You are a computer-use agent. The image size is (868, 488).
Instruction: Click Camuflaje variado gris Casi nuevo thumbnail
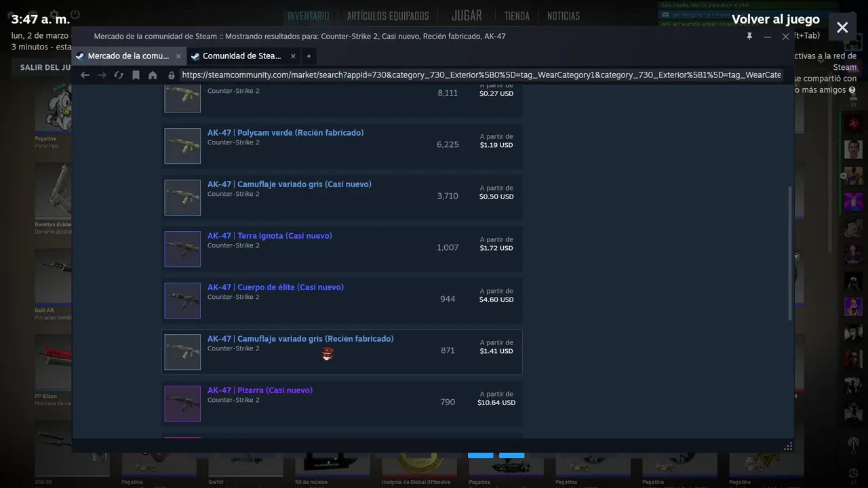[x=182, y=197]
